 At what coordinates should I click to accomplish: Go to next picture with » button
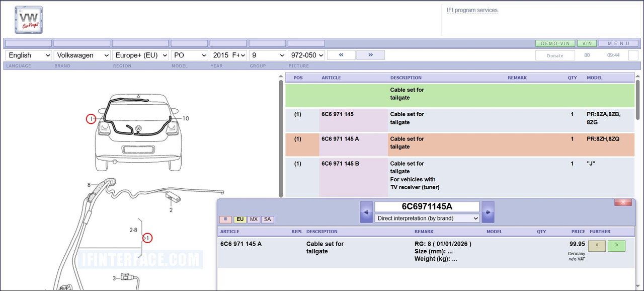click(370, 55)
